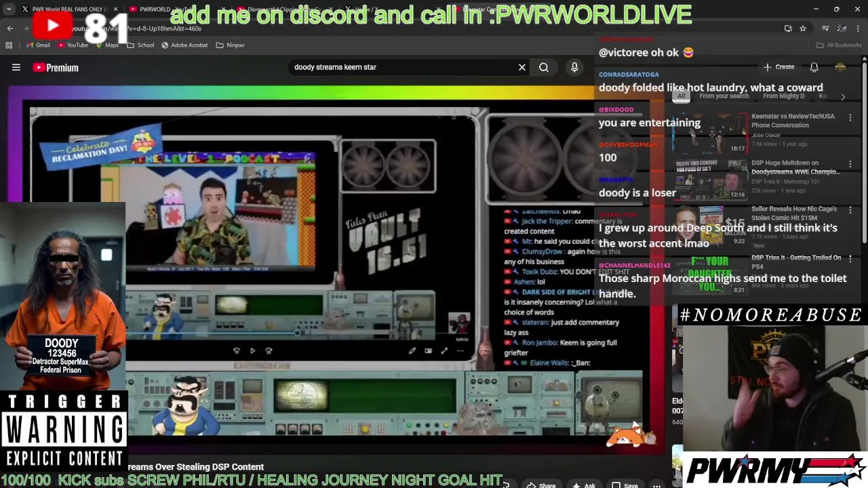The image size is (868, 488).
Task: Click the Ask button below the video
Action: point(584,485)
